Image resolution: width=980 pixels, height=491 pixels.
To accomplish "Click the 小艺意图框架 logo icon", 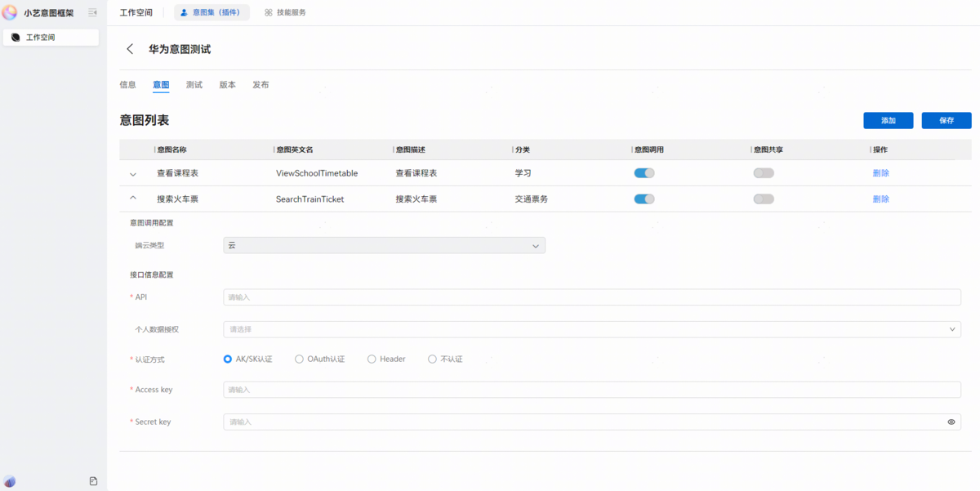I will tap(10, 12).
